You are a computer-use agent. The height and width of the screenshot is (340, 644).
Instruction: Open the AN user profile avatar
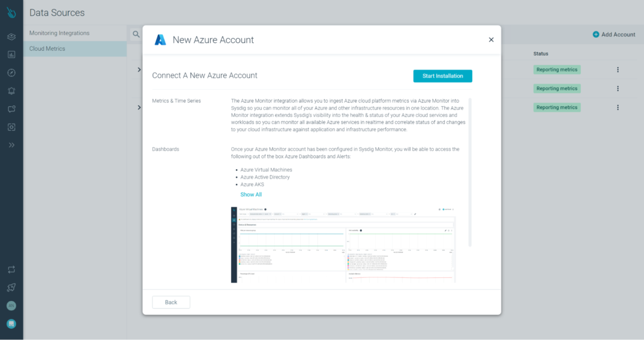click(x=11, y=305)
